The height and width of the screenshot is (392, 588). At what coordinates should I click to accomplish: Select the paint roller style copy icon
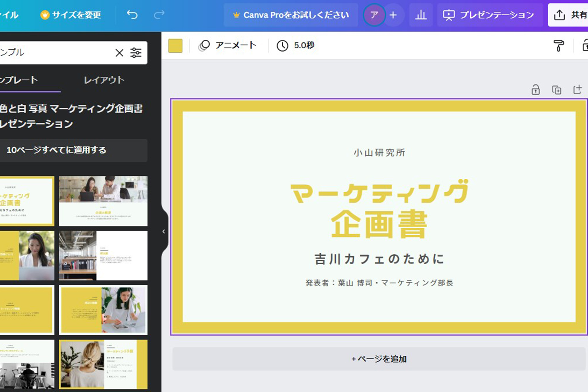tap(559, 46)
